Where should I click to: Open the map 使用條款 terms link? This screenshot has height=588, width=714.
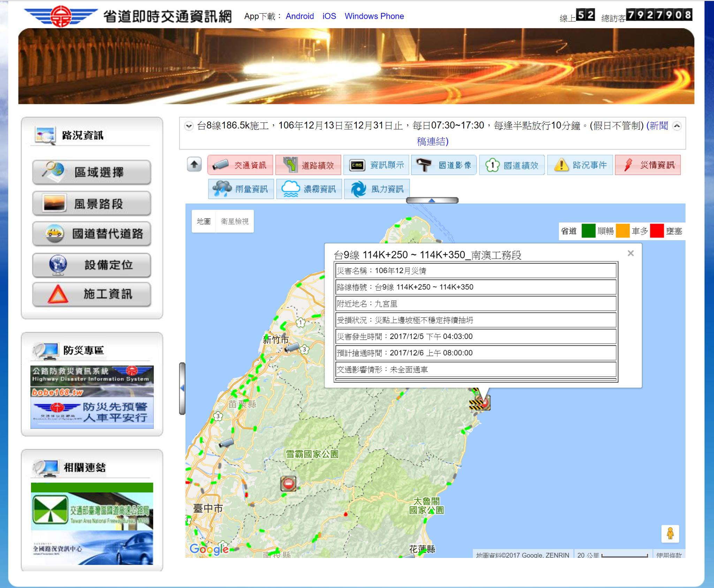pos(669,555)
